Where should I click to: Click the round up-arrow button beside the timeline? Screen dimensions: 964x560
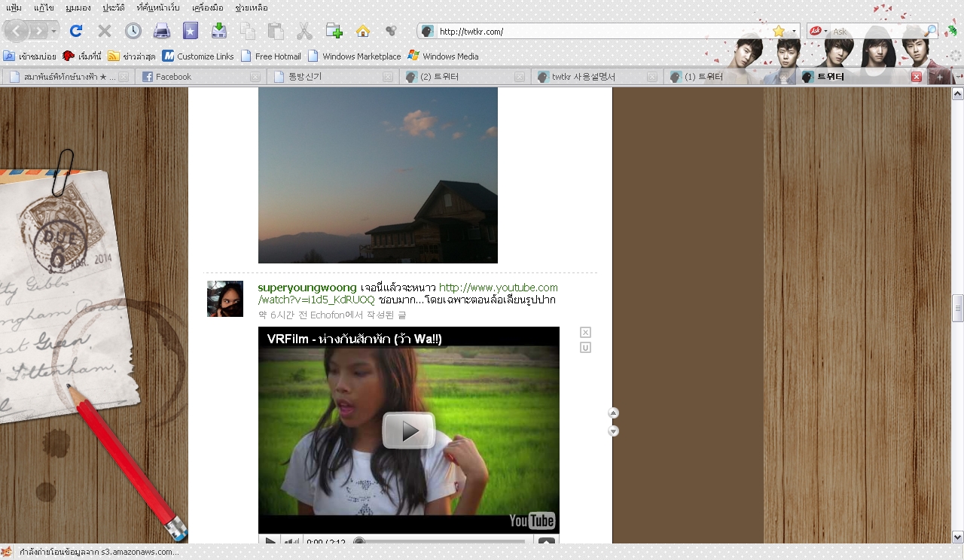click(614, 412)
